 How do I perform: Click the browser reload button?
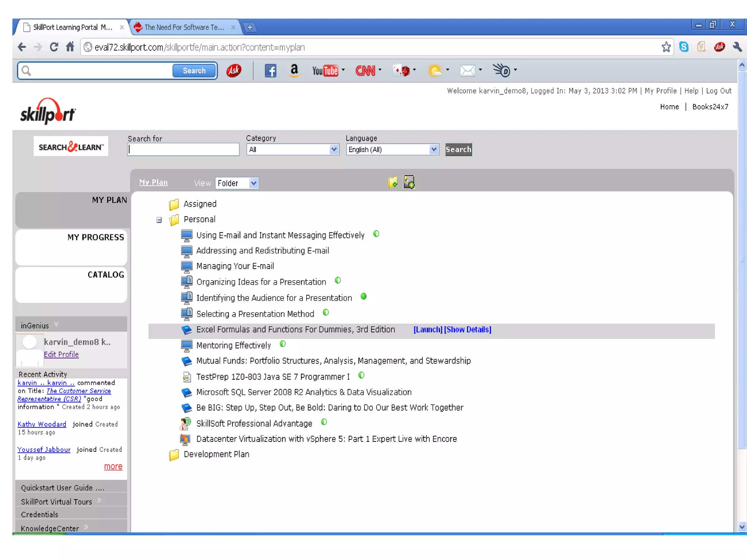pyautogui.click(x=54, y=47)
